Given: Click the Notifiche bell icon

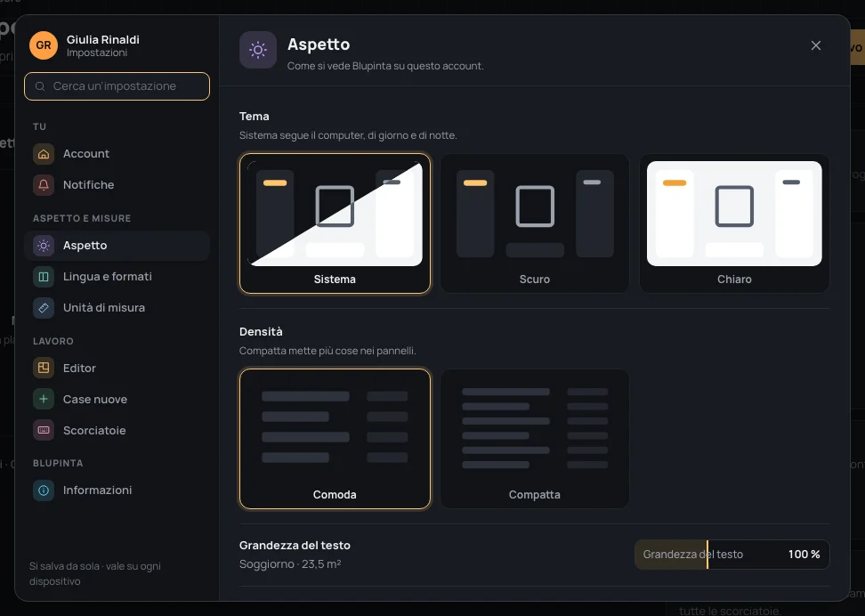Looking at the screenshot, I should click(x=44, y=185).
